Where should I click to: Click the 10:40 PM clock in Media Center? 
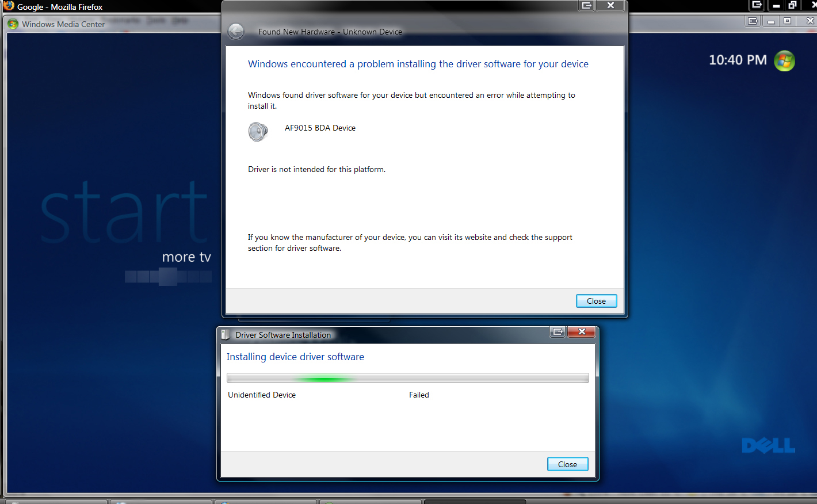pyautogui.click(x=738, y=60)
